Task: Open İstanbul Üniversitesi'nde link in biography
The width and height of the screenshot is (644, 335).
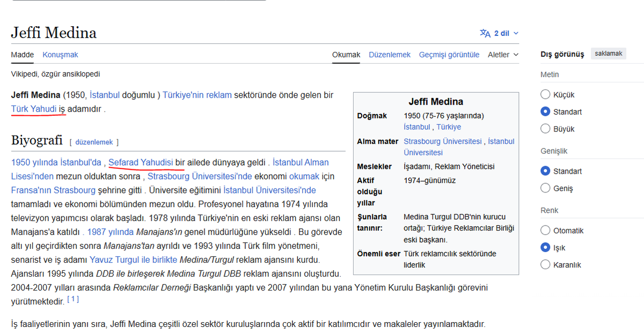Action: (x=269, y=190)
